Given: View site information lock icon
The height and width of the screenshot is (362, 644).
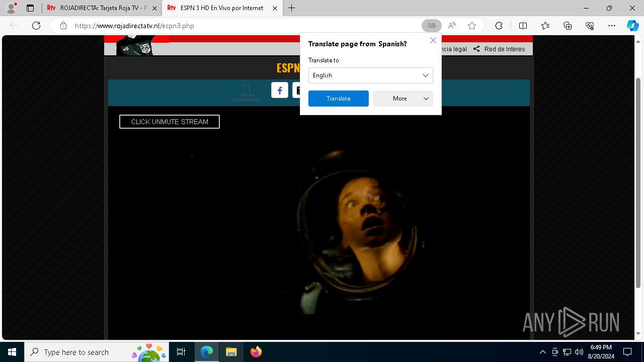Looking at the screenshot, I should coord(63,26).
